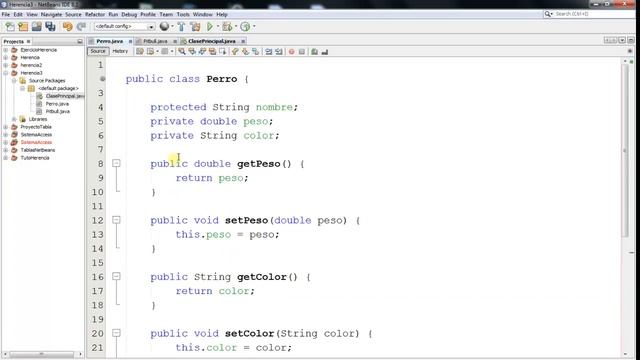Close the Pitbull.java tab
Viewport: 640px width, 360px height.
175,41
